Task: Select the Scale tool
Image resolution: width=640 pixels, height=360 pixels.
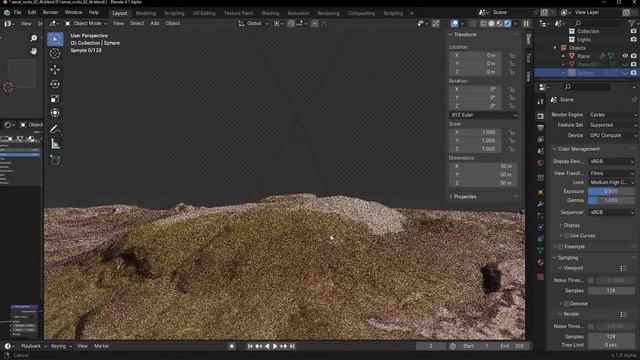Action: click(55, 98)
